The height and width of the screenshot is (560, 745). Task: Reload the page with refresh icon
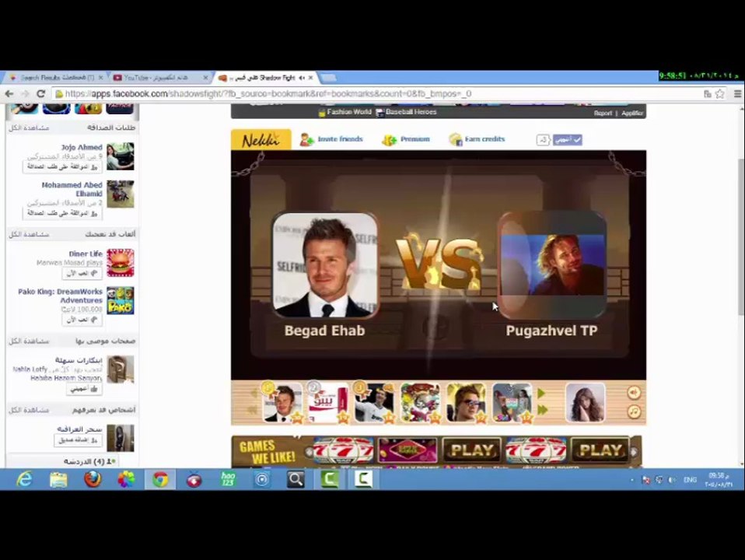(x=41, y=93)
